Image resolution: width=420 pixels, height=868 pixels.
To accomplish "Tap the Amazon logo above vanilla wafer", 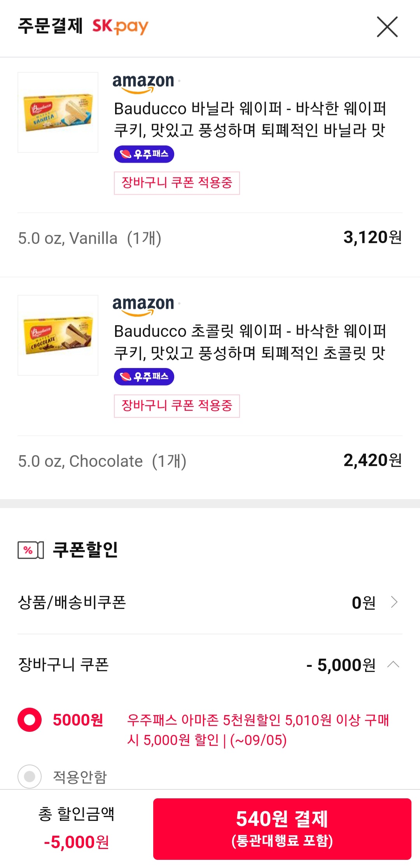I will pos(143,83).
